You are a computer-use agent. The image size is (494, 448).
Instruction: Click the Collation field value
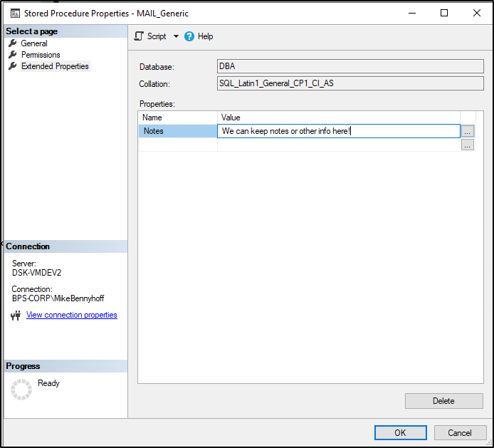350,83
